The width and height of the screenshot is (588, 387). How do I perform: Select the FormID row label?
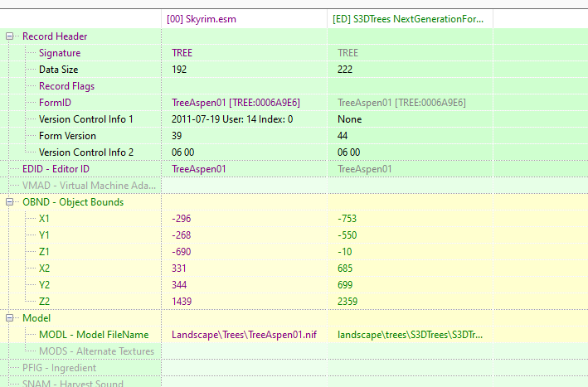click(x=55, y=103)
